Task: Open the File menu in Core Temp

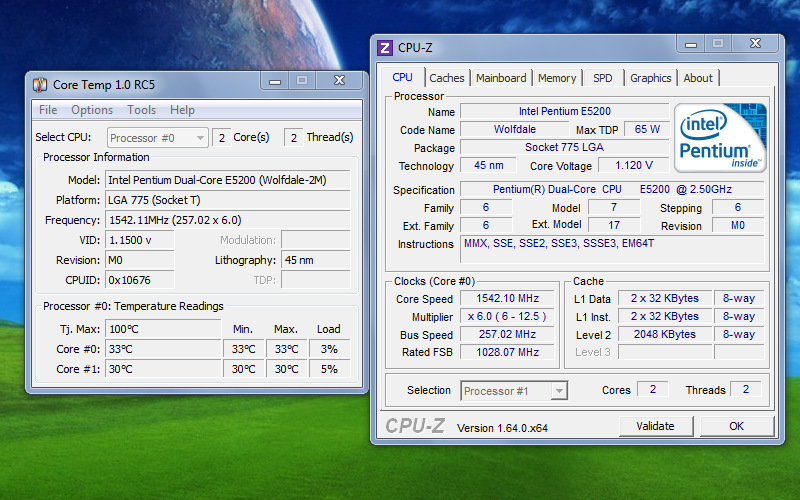Action: (x=48, y=110)
